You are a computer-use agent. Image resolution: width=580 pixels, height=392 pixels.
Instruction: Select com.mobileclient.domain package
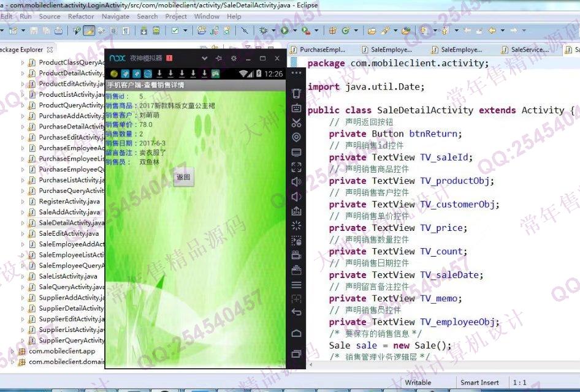point(67,362)
